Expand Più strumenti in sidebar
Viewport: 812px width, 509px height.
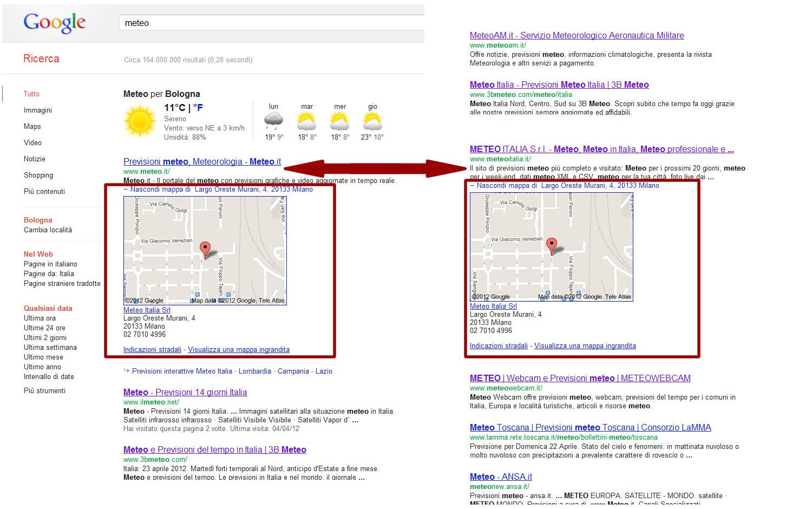(44, 391)
